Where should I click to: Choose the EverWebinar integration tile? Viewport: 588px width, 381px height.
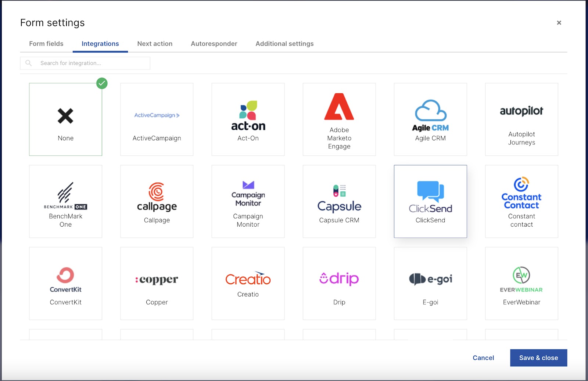(x=521, y=283)
